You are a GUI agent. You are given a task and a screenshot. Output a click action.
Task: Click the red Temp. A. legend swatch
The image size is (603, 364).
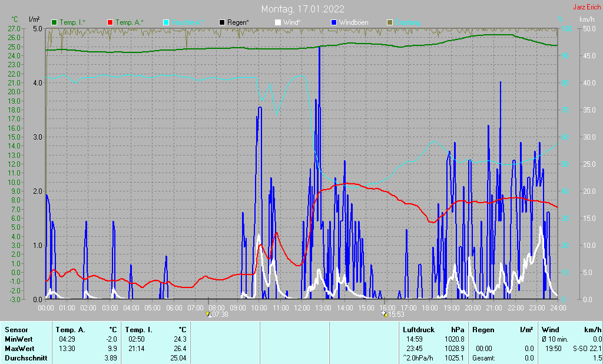110,22
